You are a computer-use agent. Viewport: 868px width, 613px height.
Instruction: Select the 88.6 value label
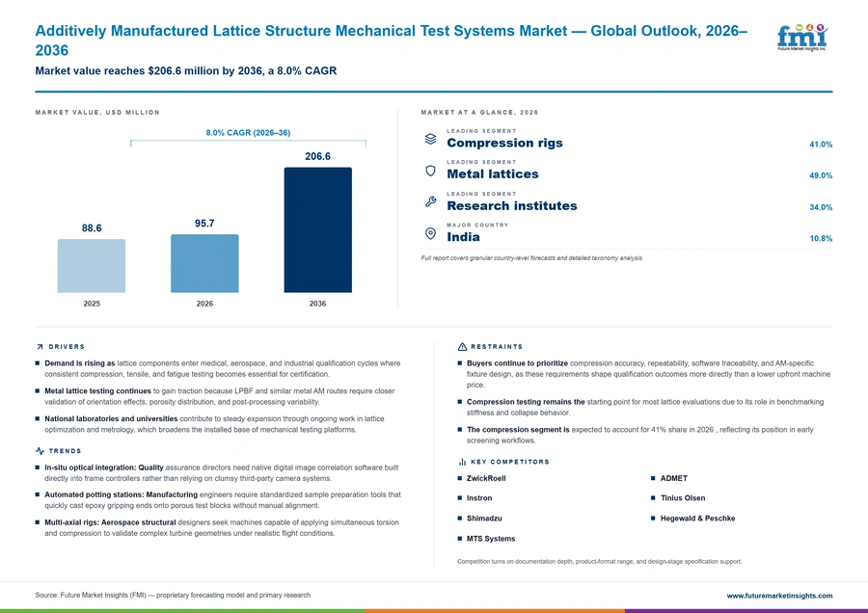(92, 227)
